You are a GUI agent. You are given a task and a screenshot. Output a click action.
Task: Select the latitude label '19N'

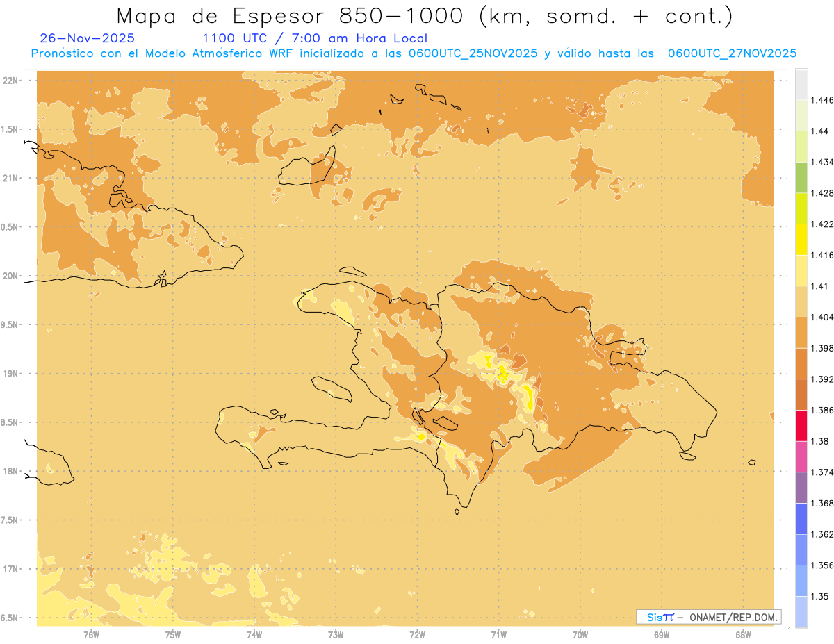click(12, 373)
